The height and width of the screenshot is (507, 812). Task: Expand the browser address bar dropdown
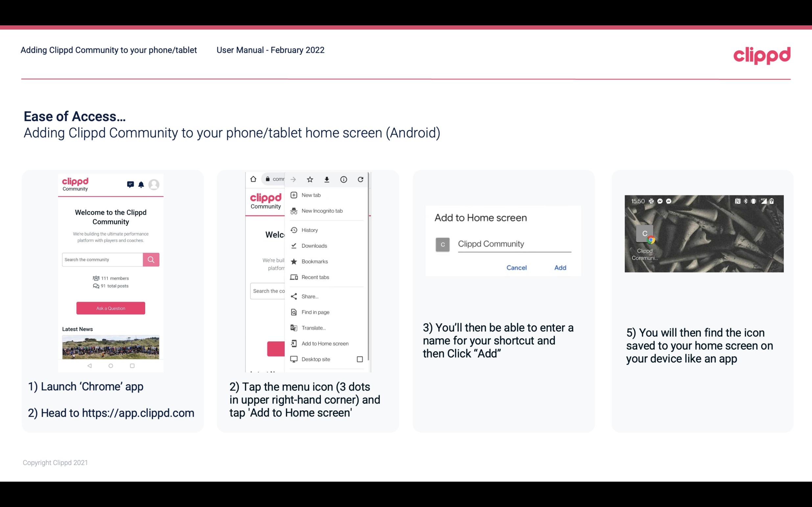275,179
